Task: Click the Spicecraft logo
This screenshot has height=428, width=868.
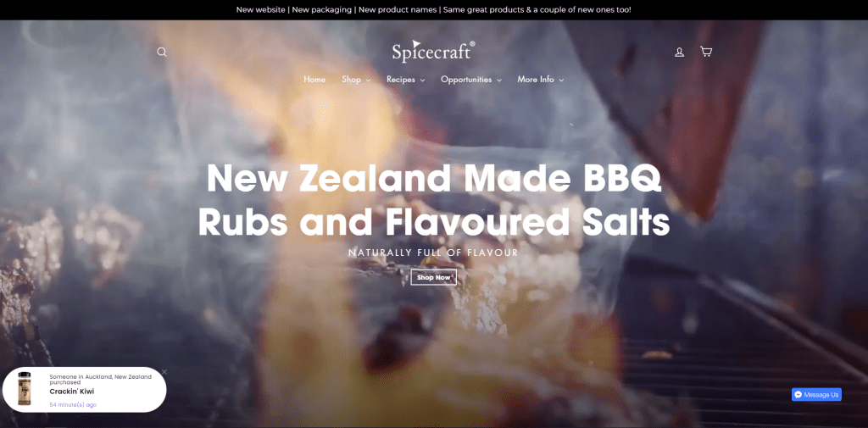Action: (x=433, y=51)
